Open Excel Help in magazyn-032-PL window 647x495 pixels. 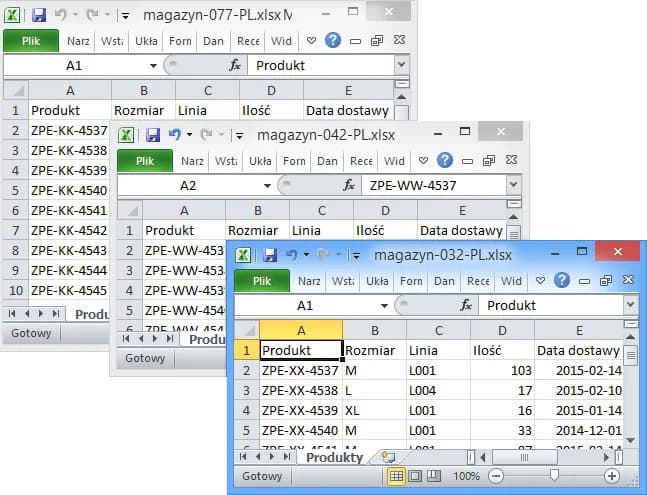[x=562, y=281]
